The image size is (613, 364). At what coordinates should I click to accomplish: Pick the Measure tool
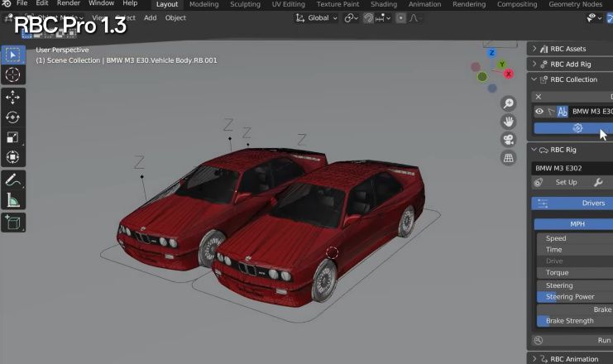click(x=13, y=199)
